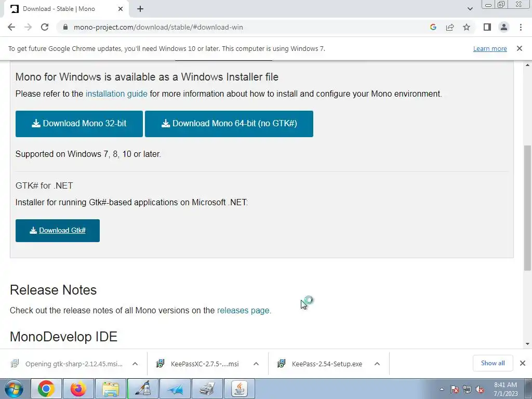532x399 pixels.
Task: Open the Learn more link about Chrome updates
Action: [x=490, y=48]
